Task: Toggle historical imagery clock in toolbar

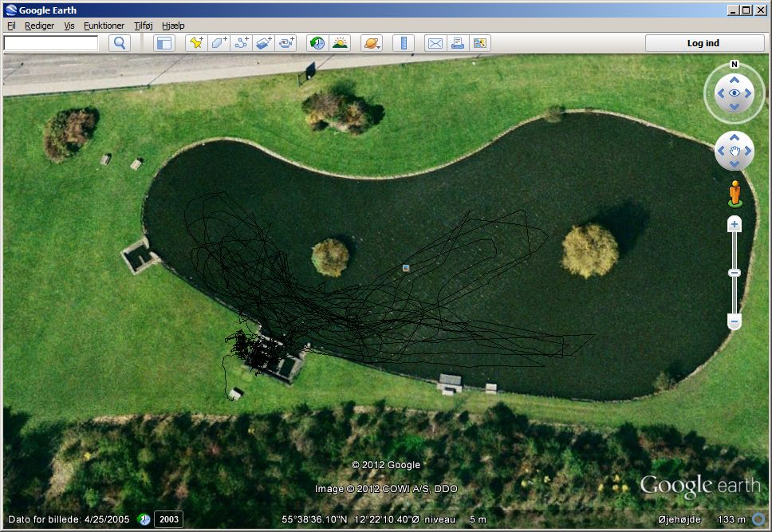Action: tap(317, 43)
